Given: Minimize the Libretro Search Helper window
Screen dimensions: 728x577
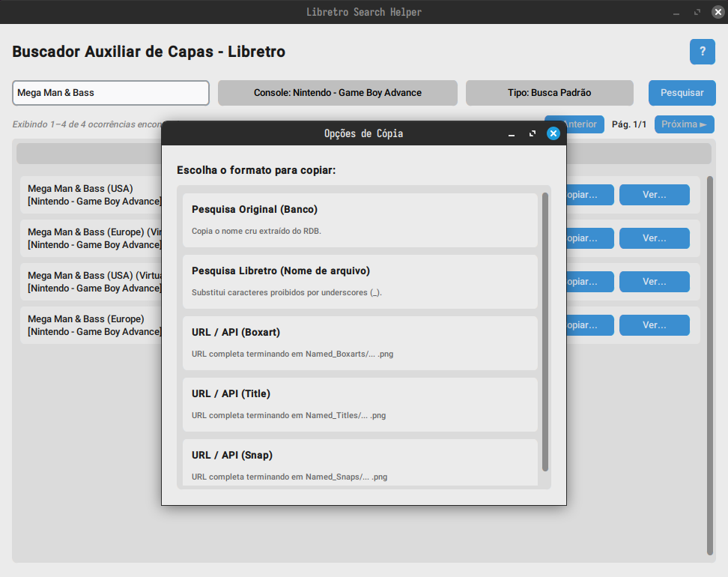Looking at the screenshot, I should [x=676, y=13].
